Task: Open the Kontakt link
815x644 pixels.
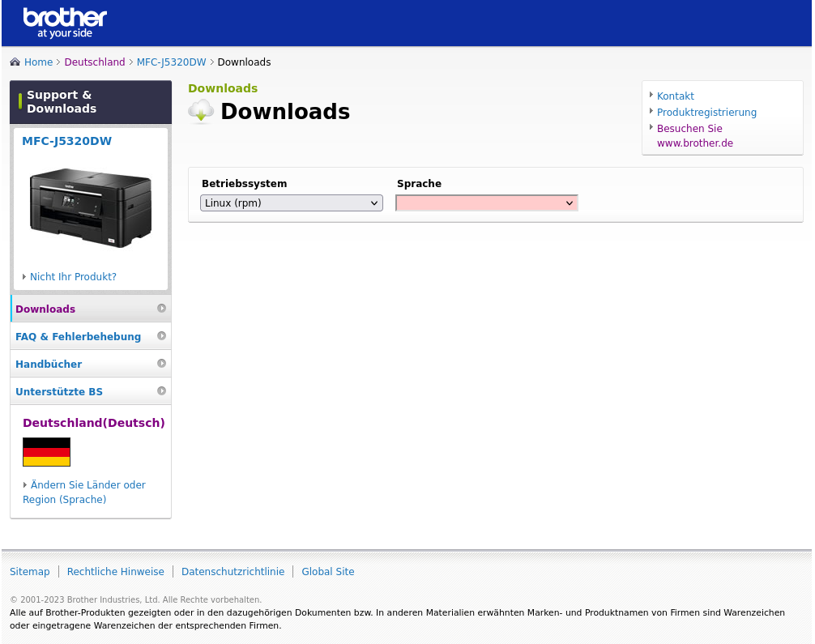Action: (x=675, y=96)
